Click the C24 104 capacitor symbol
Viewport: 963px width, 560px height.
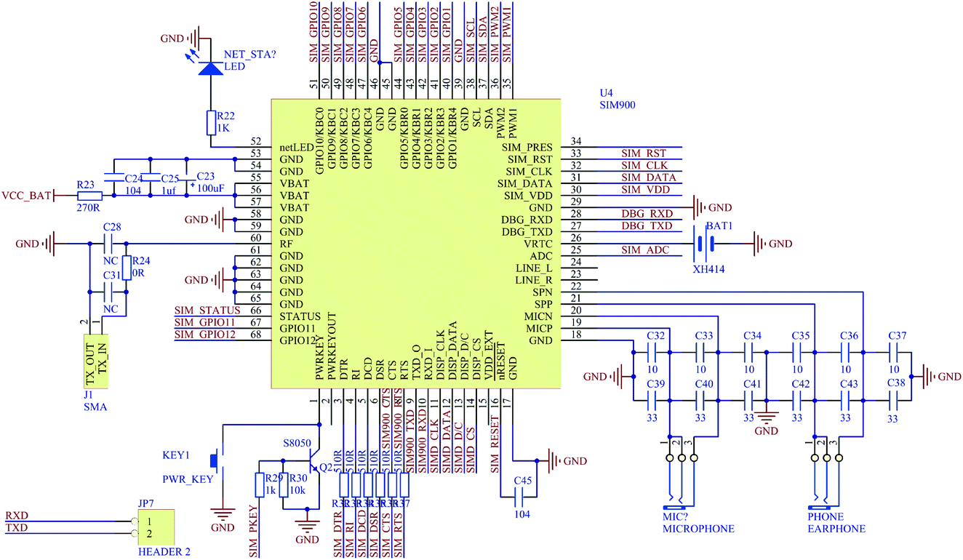(x=113, y=177)
